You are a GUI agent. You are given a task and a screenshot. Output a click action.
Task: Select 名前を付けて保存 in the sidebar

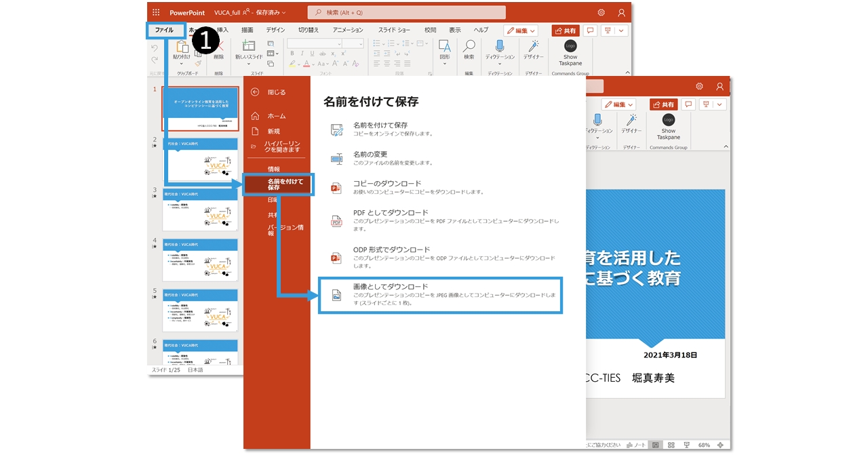point(279,184)
